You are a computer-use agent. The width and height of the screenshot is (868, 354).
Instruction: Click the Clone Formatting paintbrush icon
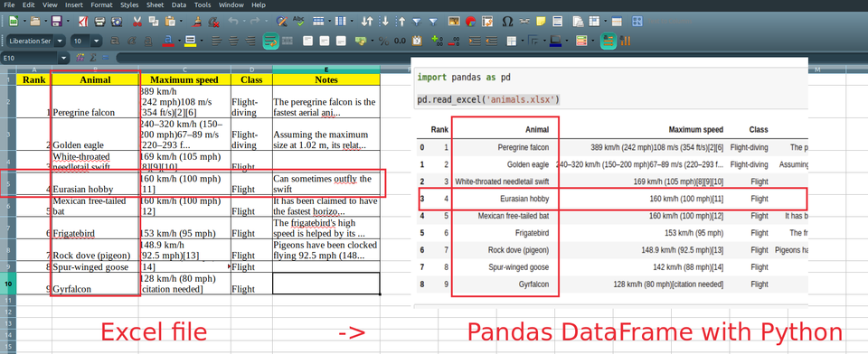point(198,22)
